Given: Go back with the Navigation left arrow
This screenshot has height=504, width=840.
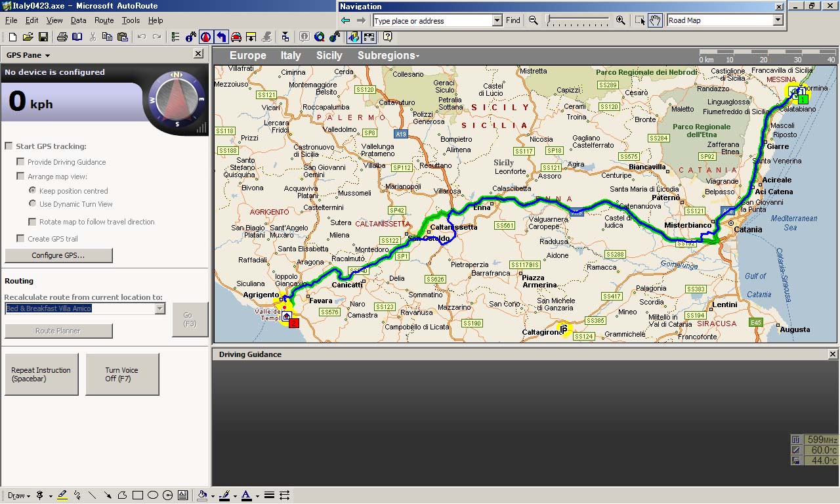Looking at the screenshot, I should pyautogui.click(x=346, y=20).
